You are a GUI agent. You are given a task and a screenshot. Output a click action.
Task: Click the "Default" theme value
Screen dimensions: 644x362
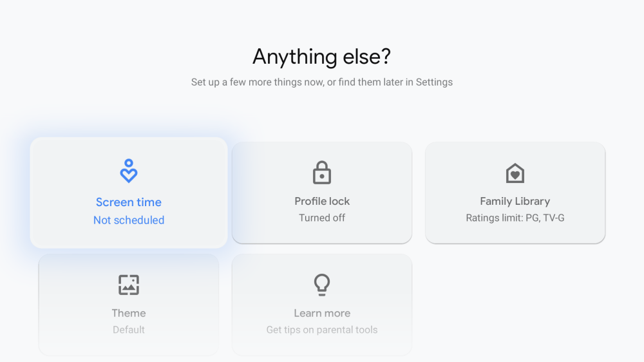pyautogui.click(x=129, y=330)
